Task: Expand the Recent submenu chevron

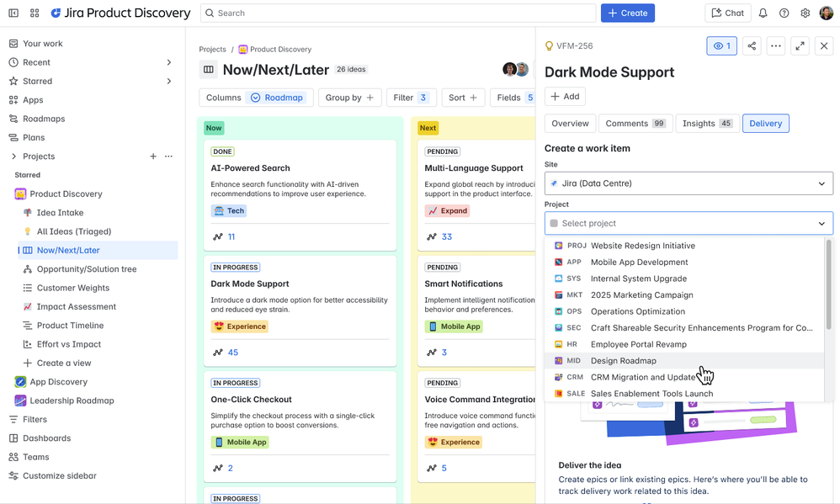Action: point(168,62)
